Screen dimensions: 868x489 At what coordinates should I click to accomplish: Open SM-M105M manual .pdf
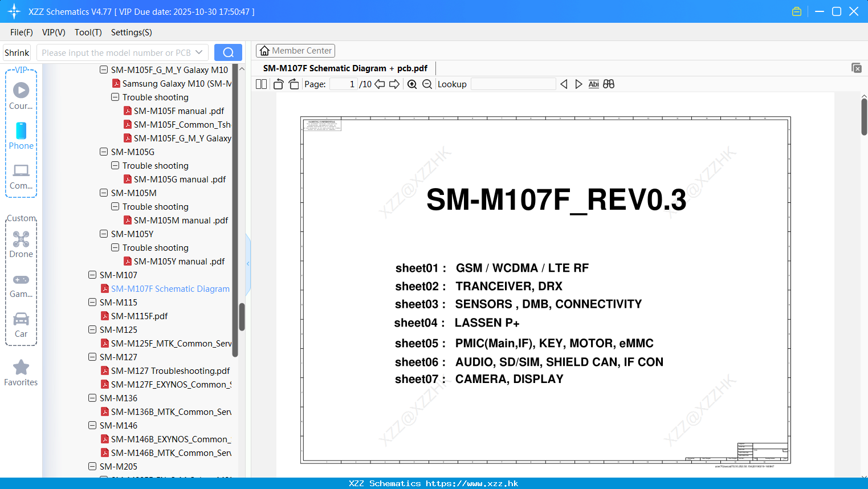click(x=181, y=220)
